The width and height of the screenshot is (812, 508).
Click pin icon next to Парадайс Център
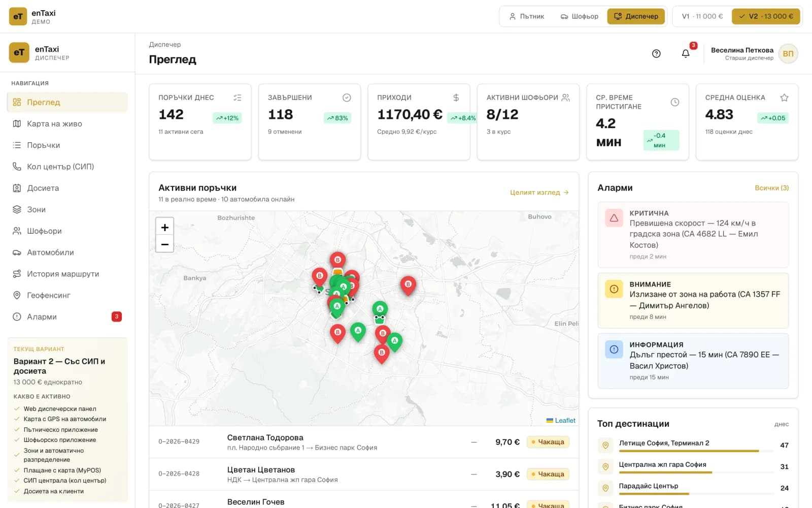click(x=605, y=488)
